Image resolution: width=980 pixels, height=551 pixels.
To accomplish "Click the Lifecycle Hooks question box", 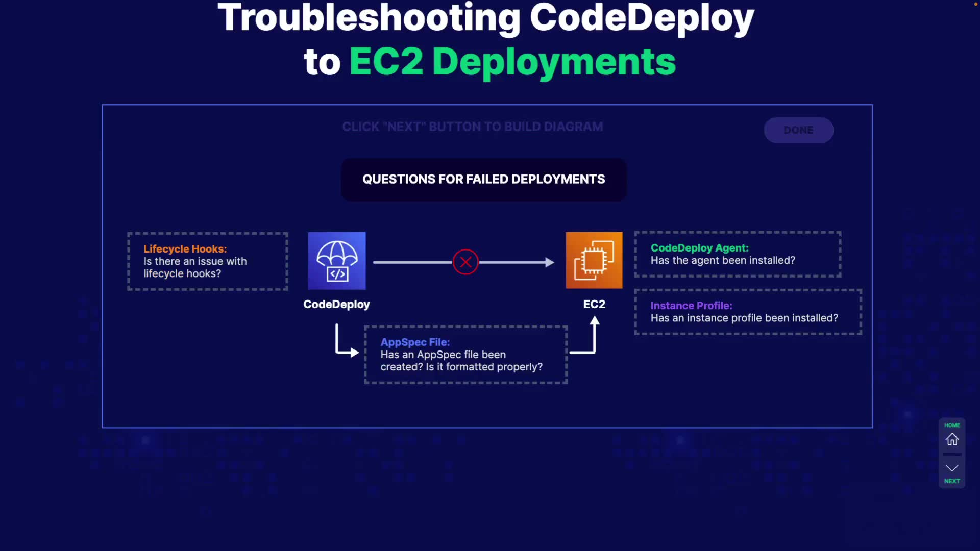I will click(208, 261).
